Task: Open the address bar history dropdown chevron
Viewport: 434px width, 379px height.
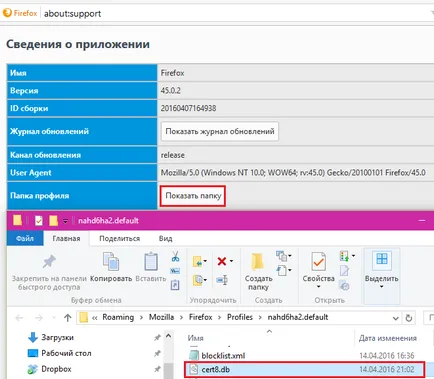Action: pyautogui.click(x=396, y=318)
